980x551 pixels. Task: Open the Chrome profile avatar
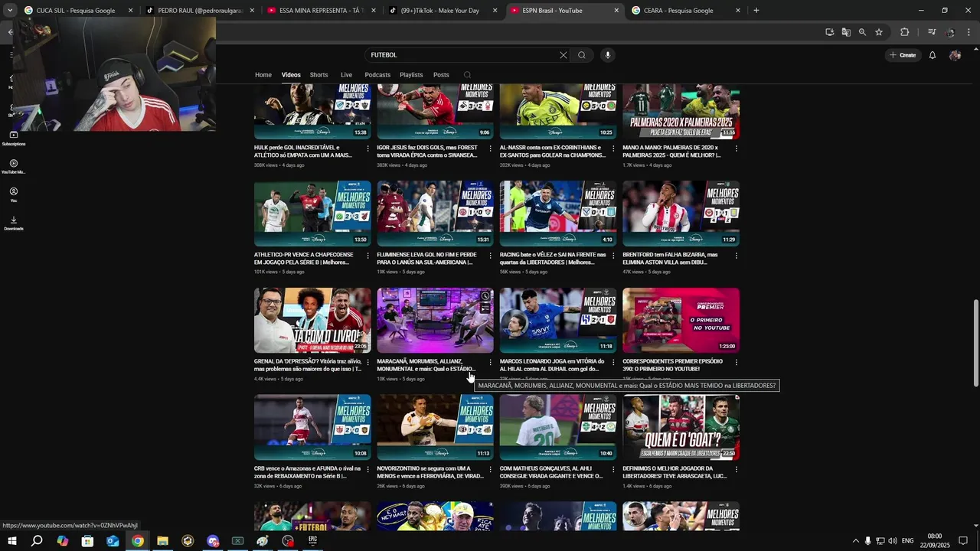[x=950, y=32]
